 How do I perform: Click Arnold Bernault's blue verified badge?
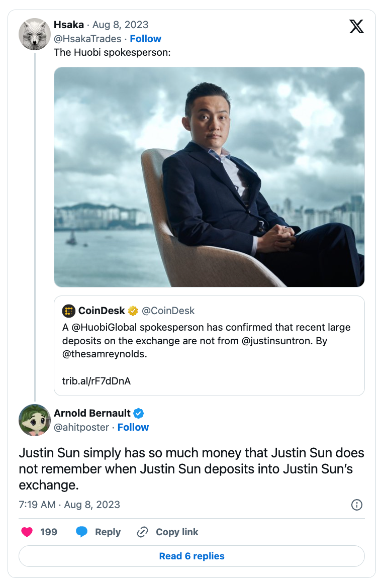(x=139, y=413)
